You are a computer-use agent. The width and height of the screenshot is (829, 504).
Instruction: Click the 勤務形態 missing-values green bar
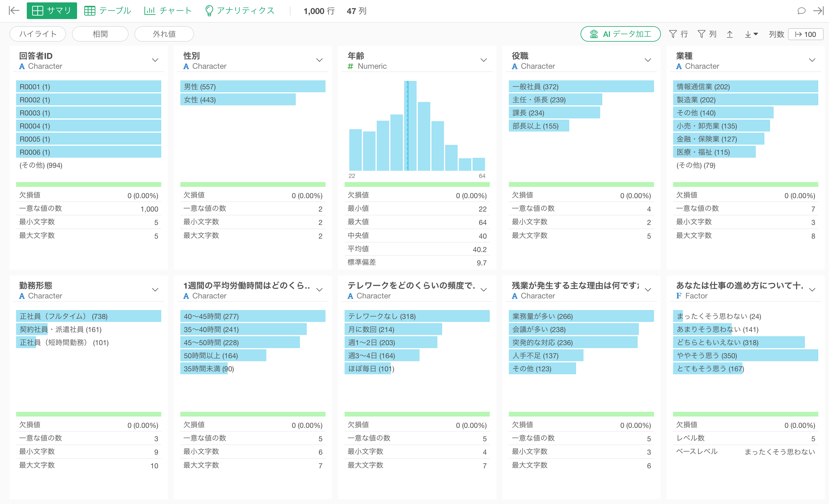pos(88,414)
